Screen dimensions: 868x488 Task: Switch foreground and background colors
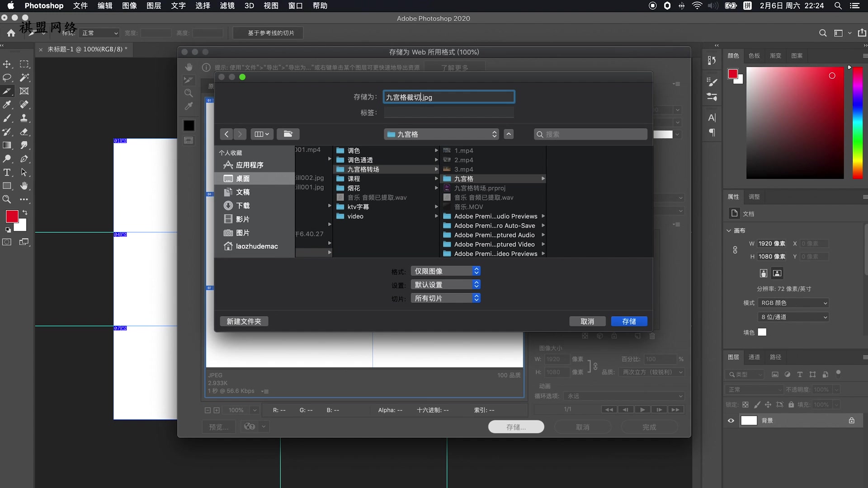(25, 212)
